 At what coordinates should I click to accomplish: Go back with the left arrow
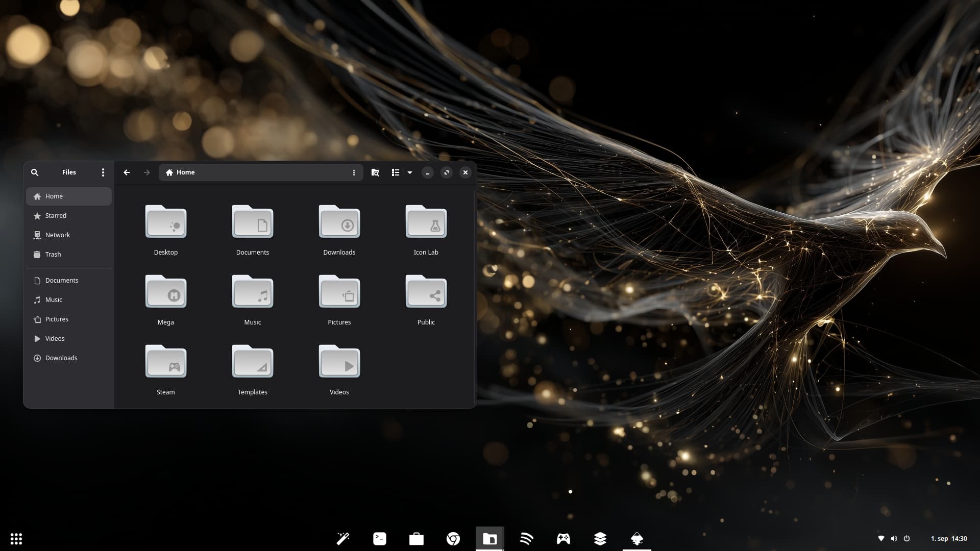(127, 172)
